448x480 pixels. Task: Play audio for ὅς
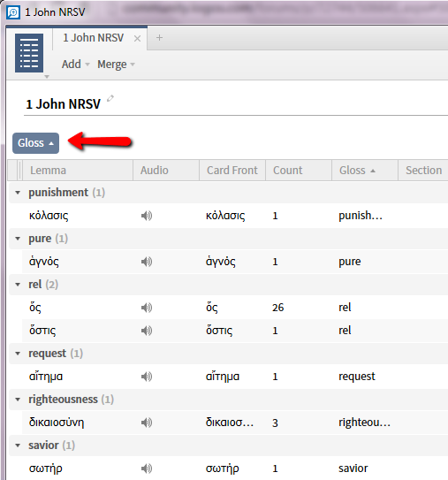point(147,308)
